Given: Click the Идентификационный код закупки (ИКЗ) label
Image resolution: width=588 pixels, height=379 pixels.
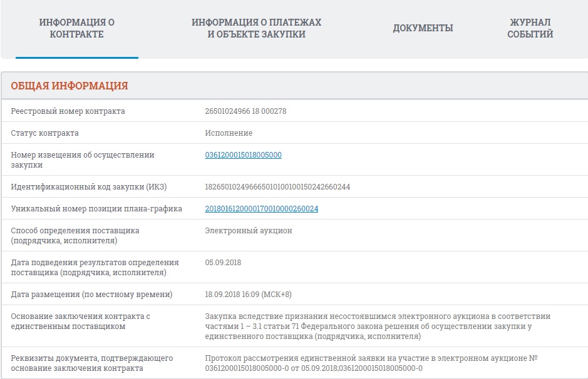Looking at the screenshot, I should (89, 187).
